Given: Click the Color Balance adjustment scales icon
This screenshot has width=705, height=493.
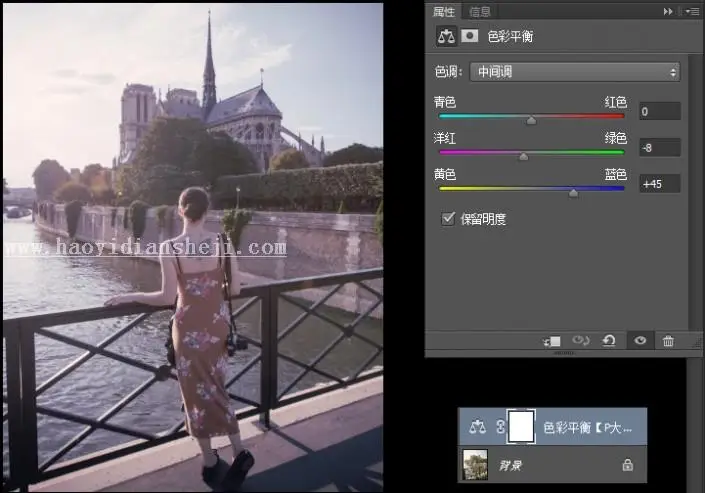Looking at the screenshot, I should (446, 36).
